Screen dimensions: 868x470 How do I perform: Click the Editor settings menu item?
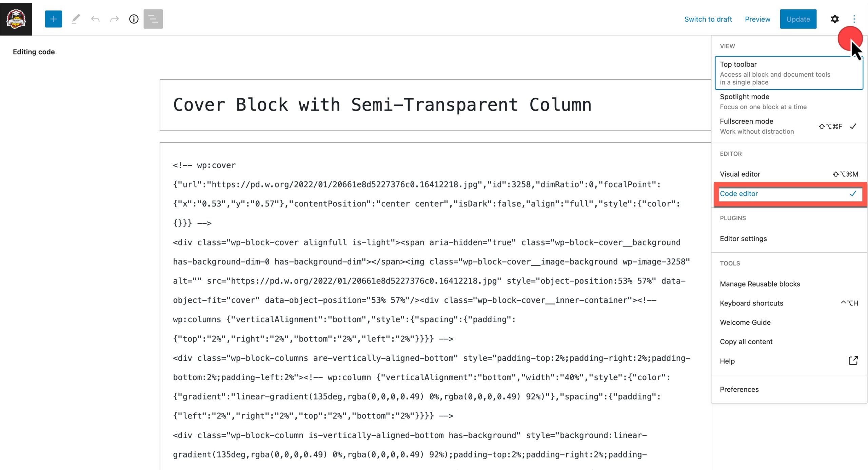point(744,238)
